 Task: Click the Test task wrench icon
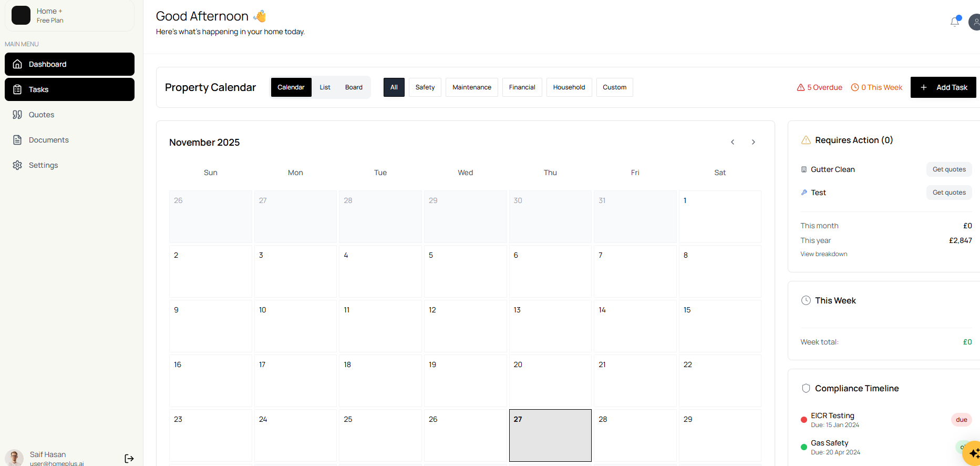tap(804, 193)
